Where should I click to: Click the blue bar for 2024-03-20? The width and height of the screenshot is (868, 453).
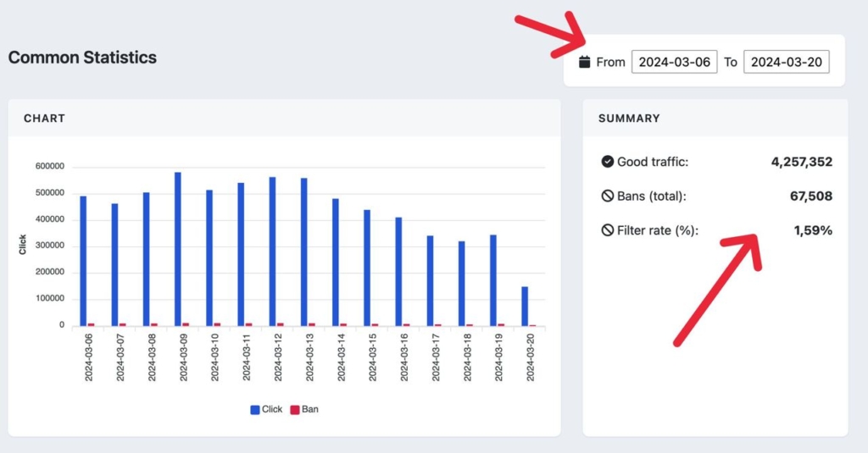525,306
